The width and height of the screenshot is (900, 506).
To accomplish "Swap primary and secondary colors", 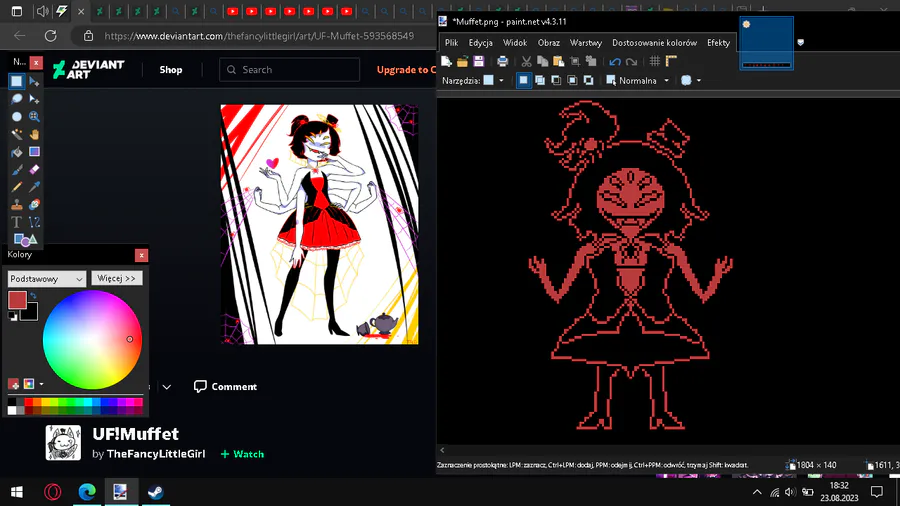I will click(x=33, y=295).
